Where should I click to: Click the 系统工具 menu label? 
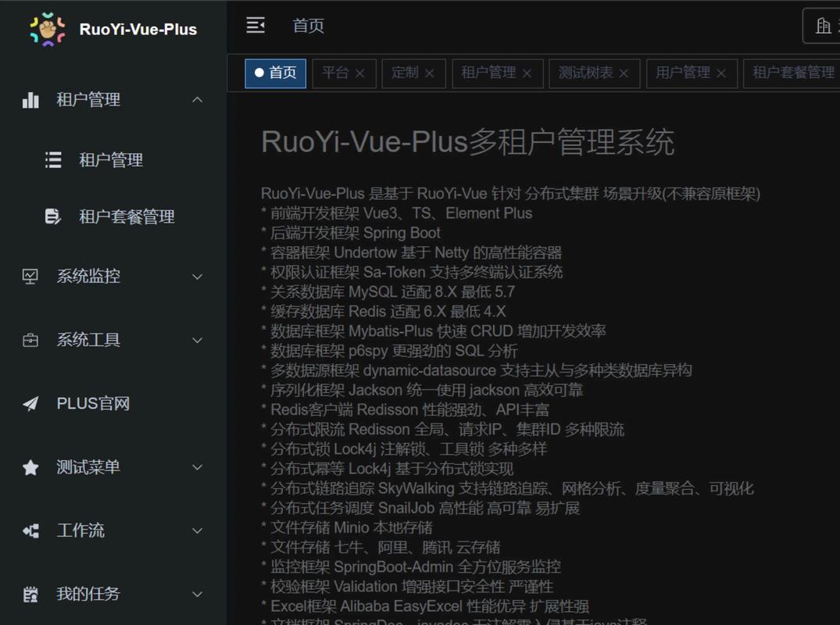point(88,340)
